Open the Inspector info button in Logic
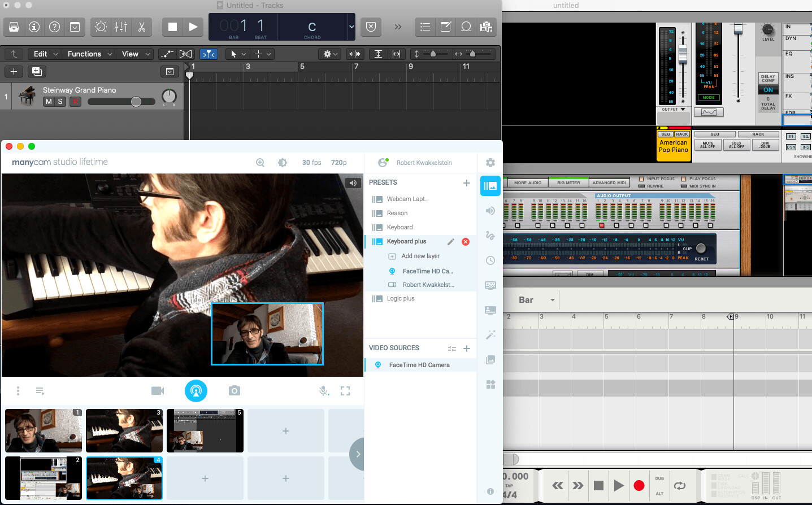Screen dimensions: 812x505 coord(34,27)
